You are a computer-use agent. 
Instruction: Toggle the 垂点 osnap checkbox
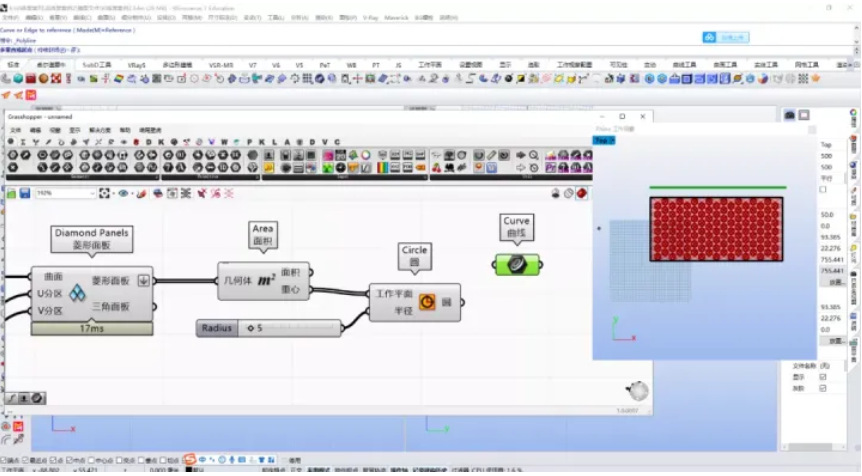(142, 460)
